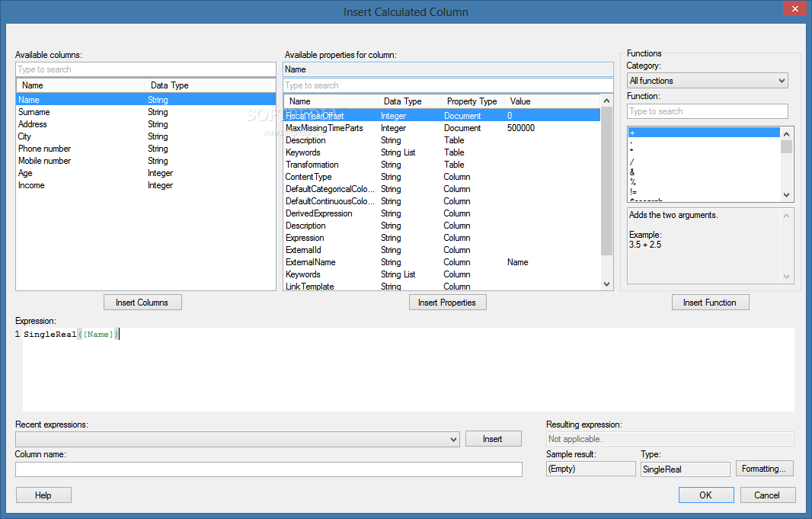Select the Income column in the list
Image resolution: width=812 pixels, height=519 pixels.
32,185
